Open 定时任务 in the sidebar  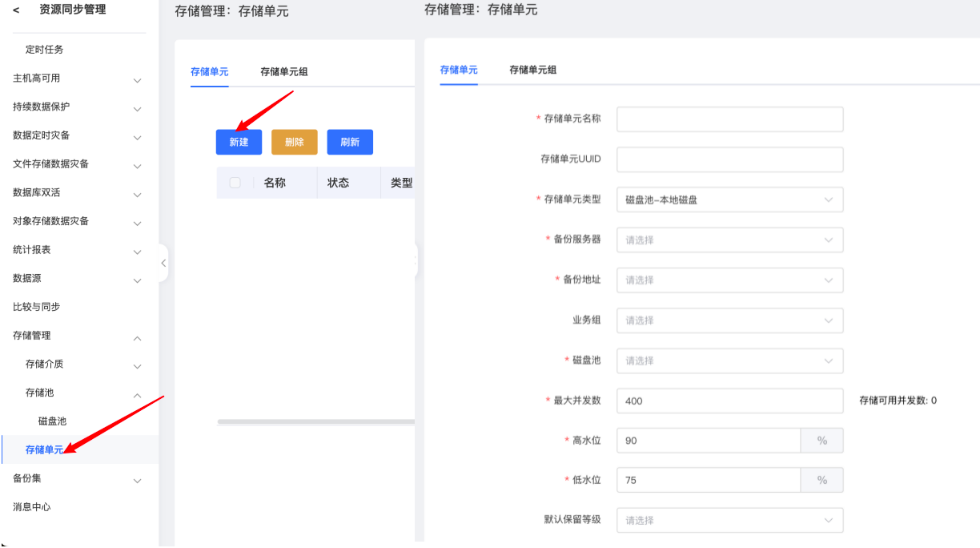44,50
